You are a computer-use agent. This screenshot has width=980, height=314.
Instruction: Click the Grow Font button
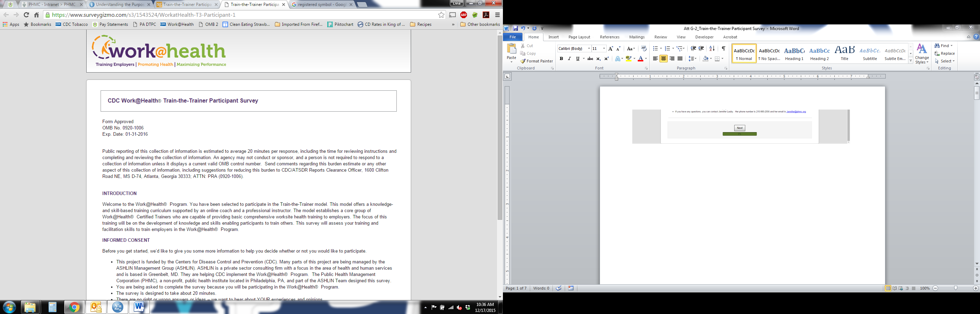tap(610, 48)
